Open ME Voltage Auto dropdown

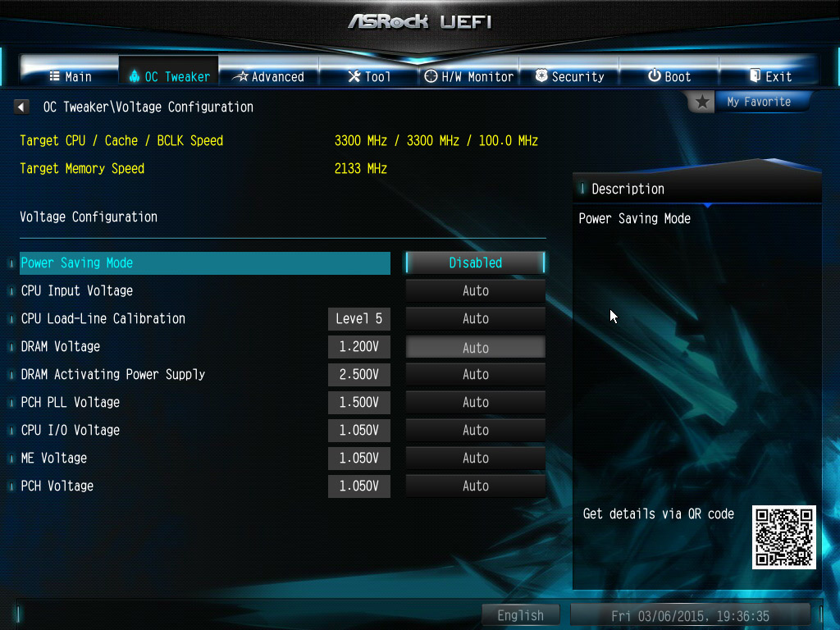pos(475,458)
